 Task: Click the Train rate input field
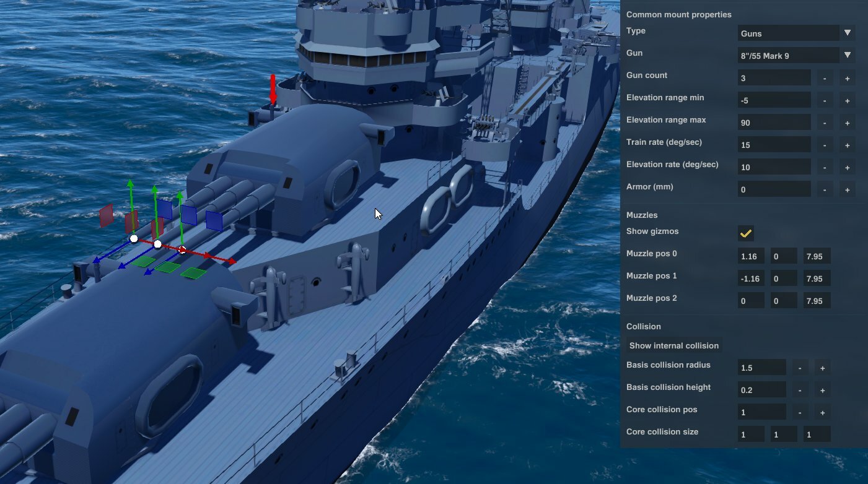pyautogui.click(x=774, y=145)
